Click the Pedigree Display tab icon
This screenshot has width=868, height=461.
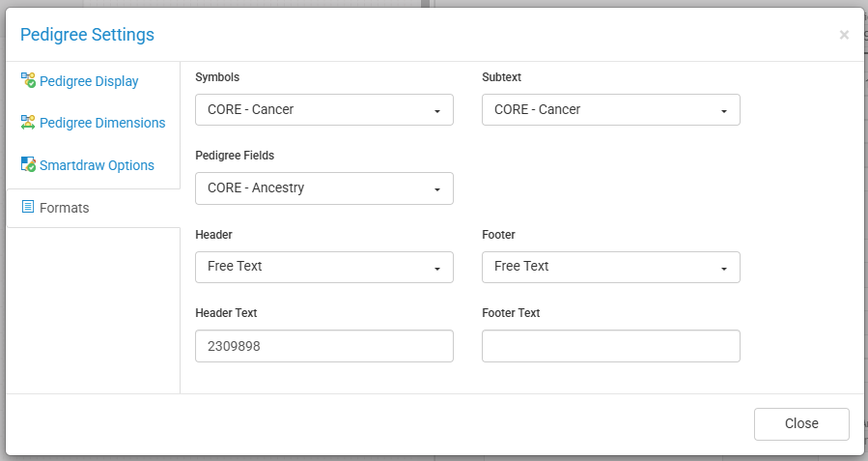tap(28, 81)
